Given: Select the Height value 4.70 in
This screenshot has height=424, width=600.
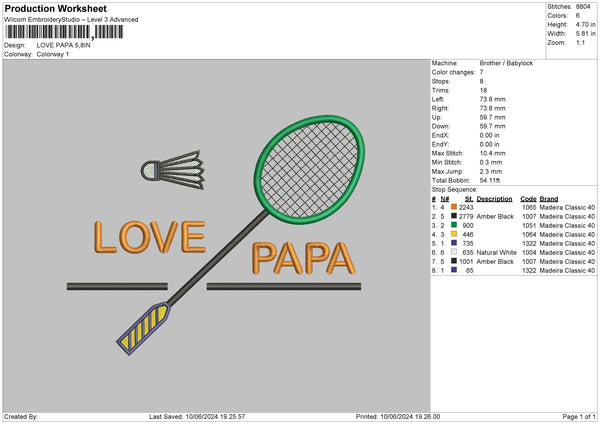Looking at the screenshot, I should coord(586,24).
